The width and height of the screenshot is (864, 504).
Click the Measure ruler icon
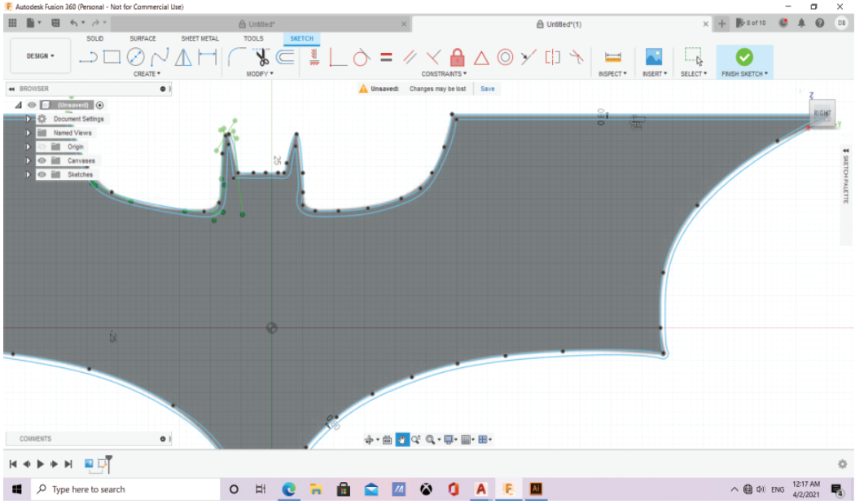pyautogui.click(x=612, y=57)
